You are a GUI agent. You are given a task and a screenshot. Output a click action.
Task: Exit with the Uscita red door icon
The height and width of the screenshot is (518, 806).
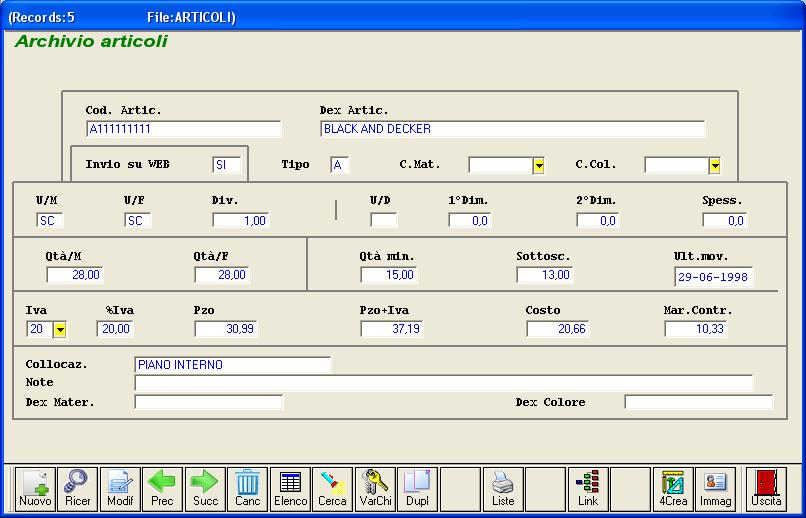click(766, 489)
